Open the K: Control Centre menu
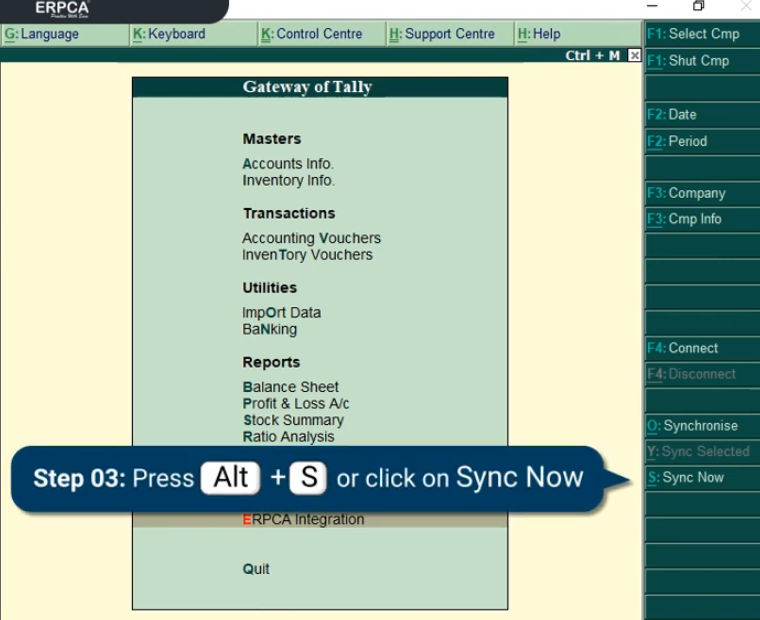Image resolution: width=760 pixels, height=620 pixels. pos(322,34)
